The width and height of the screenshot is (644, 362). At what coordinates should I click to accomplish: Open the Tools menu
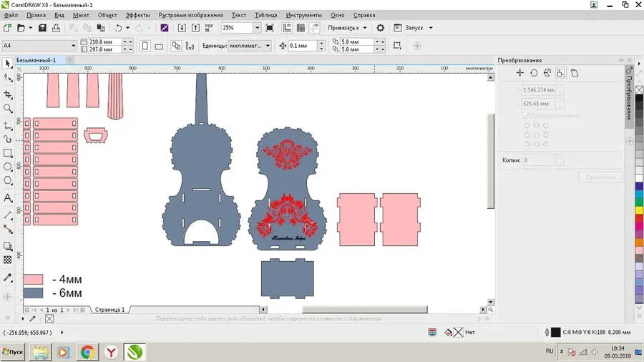pos(304,15)
